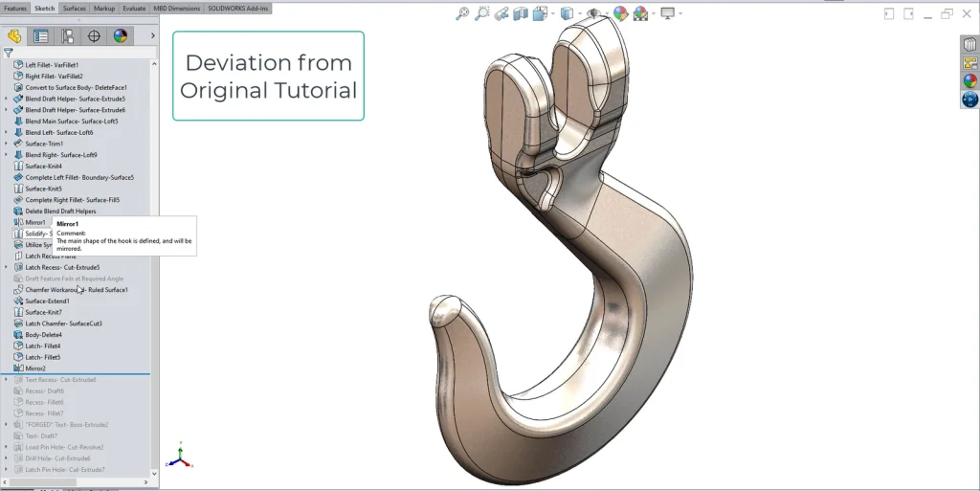Expand the Latch Recess- Cut-Extrude5 feature
Screen dimensions: 980x491
tap(7, 267)
